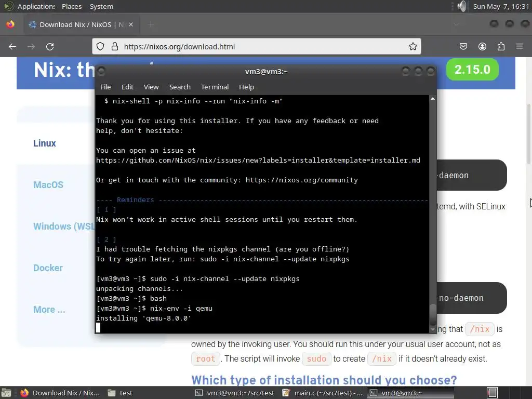Open a new Firefox tab
The width and height of the screenshot is (532, 399).
click(x=151, y=24)
